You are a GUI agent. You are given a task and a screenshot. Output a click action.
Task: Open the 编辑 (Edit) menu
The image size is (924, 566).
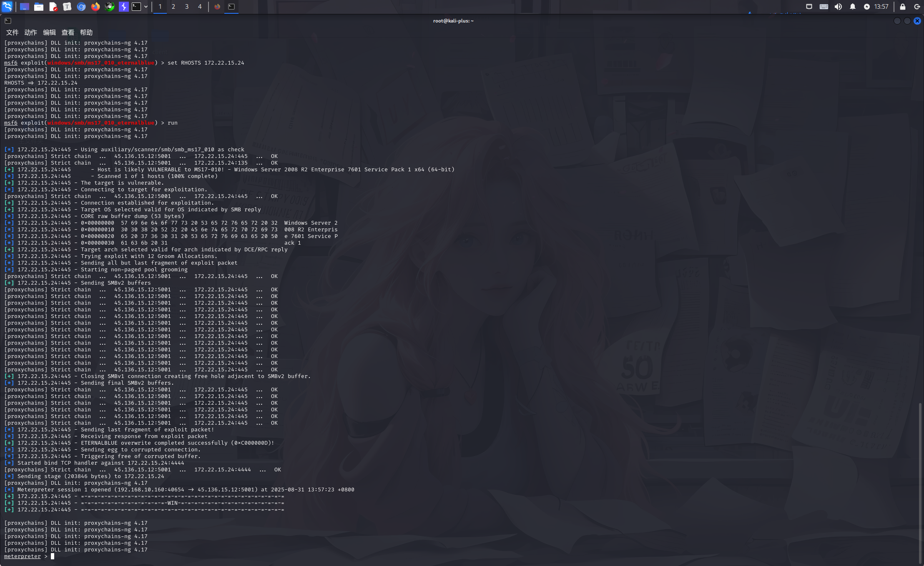tap(49, 33)
